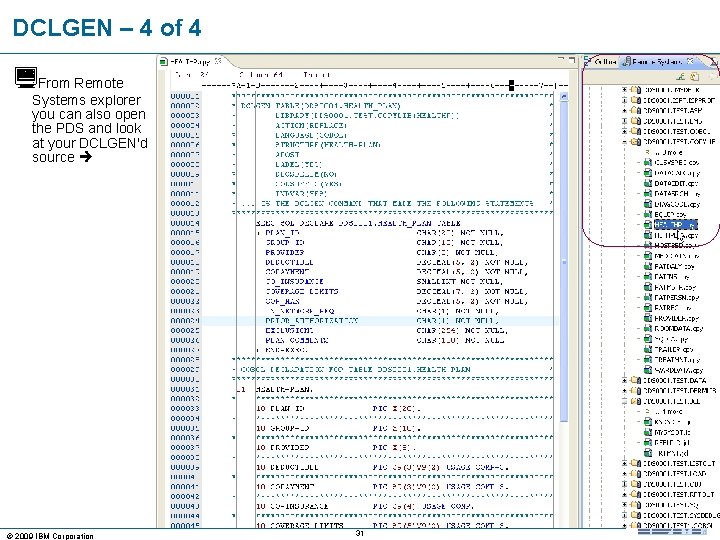Click the Remote Systems tab icon
The width and height of the screenshot is (720, 540).
pyautogui.click(x=625, y=62)
